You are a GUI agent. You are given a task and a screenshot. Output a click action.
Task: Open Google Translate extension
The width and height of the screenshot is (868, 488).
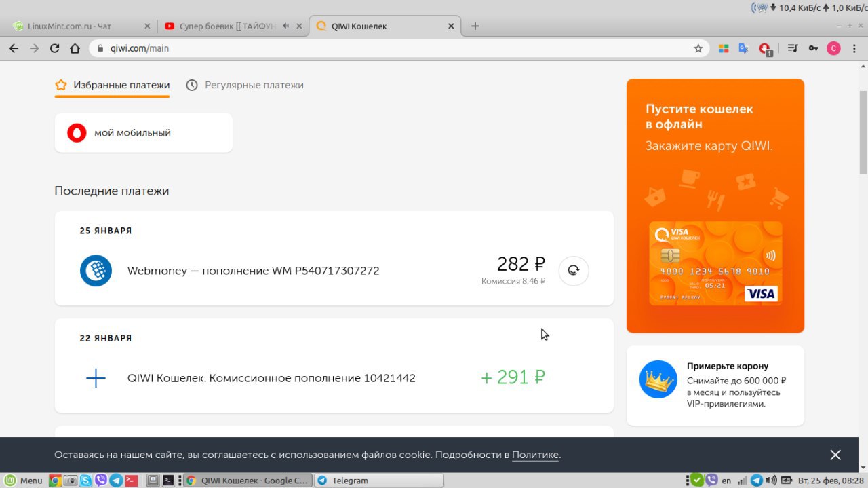[743, 48]
